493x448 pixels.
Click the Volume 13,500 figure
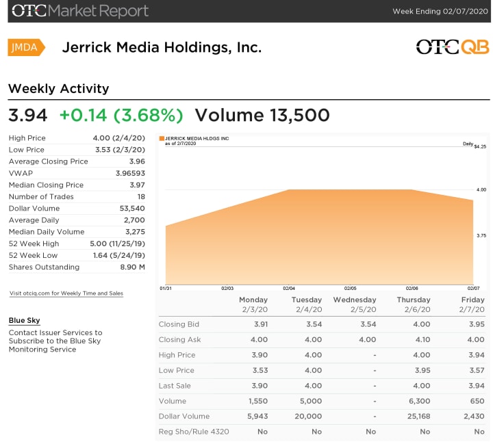(x=262, y=115)
